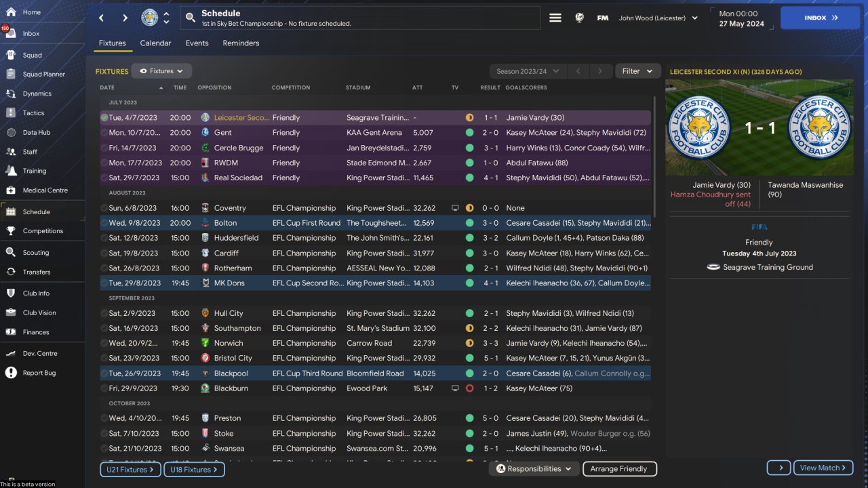This screenshot has width=868, height=488.
Task: Open the Fixtures view dropdown with the eye icon
Action: [161, 71]
